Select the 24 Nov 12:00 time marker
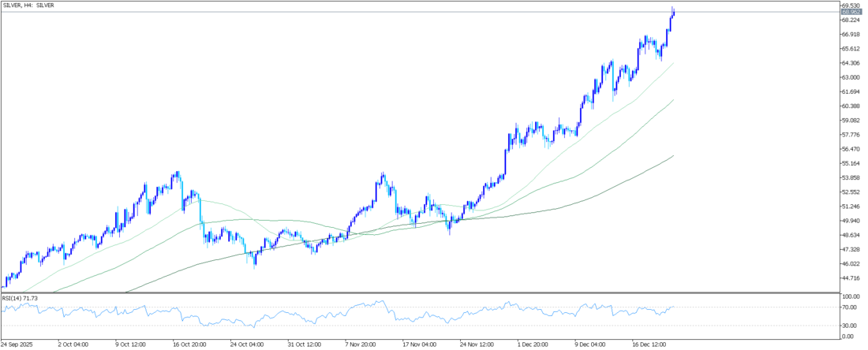 476,344
